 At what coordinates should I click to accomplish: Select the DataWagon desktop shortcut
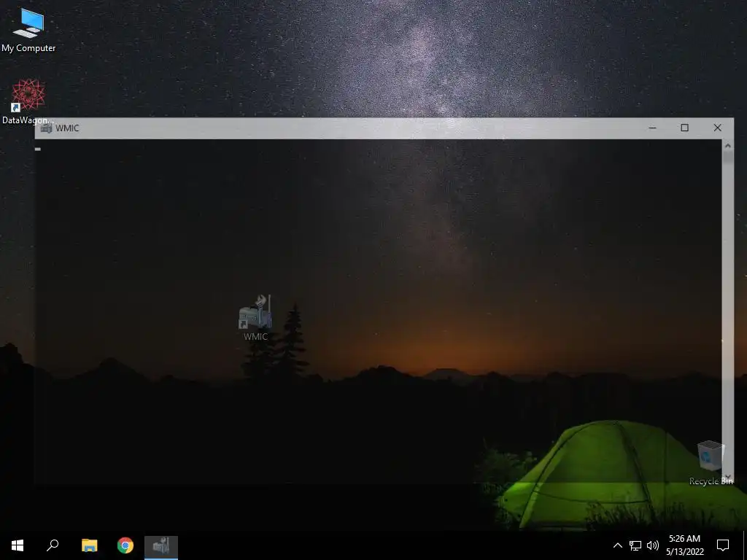pos(28,101)
